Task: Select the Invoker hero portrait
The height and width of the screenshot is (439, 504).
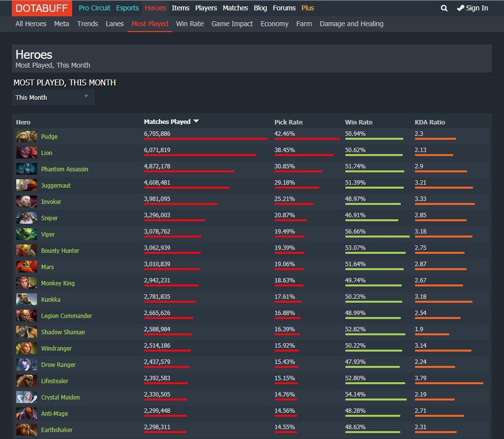Action: (x=26, y=201)
